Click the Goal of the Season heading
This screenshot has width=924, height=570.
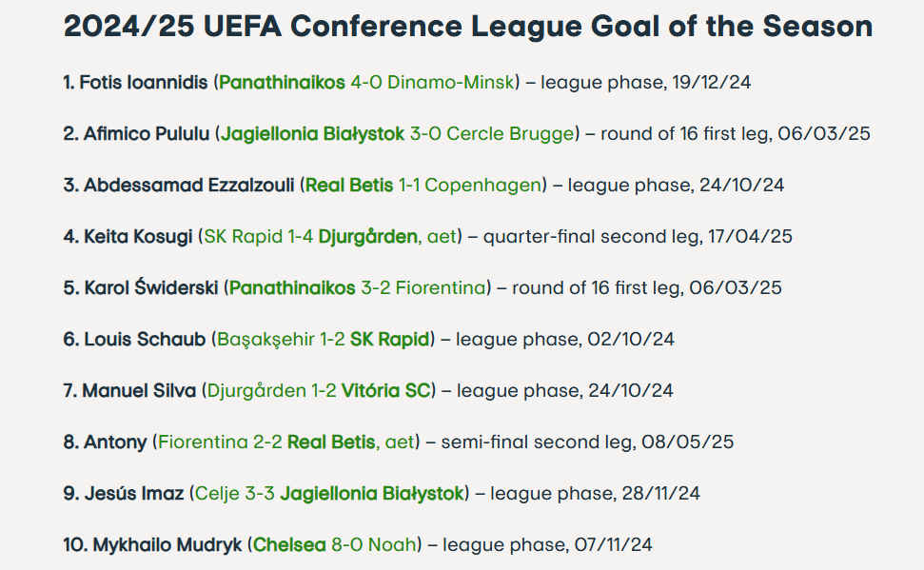click(x=468, y=27)
